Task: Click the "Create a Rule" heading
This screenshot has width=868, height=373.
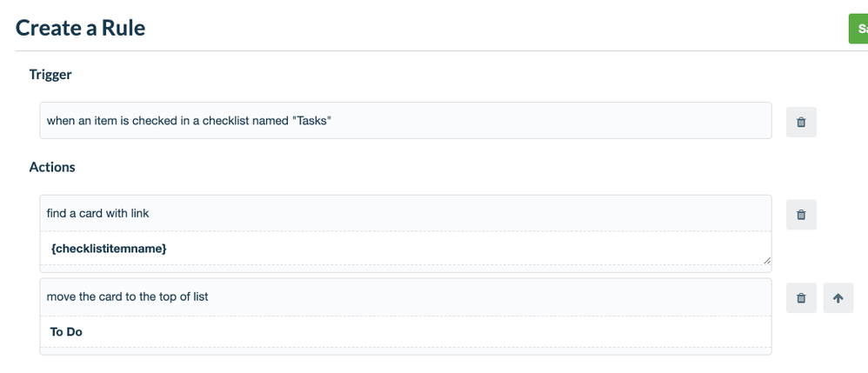Action: 80,28
